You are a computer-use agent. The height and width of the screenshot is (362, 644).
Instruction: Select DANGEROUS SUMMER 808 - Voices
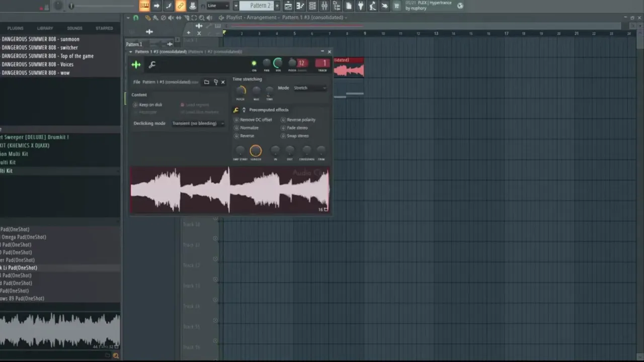tap(37, 64)
